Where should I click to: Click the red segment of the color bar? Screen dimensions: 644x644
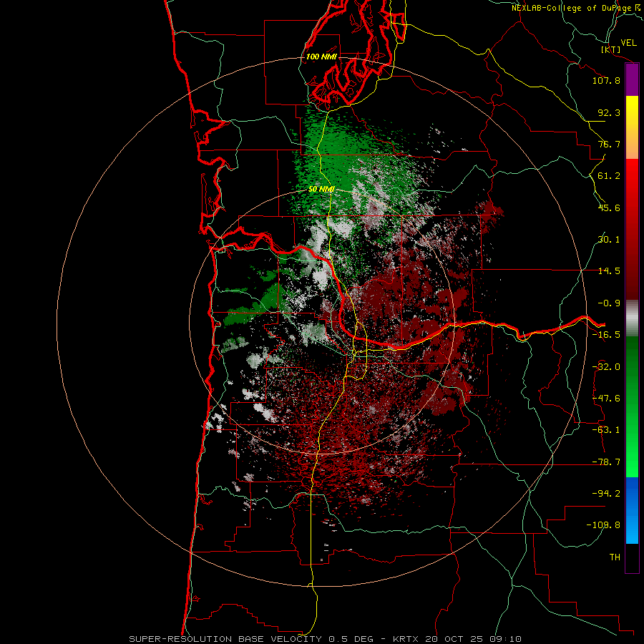click(632, 229)
